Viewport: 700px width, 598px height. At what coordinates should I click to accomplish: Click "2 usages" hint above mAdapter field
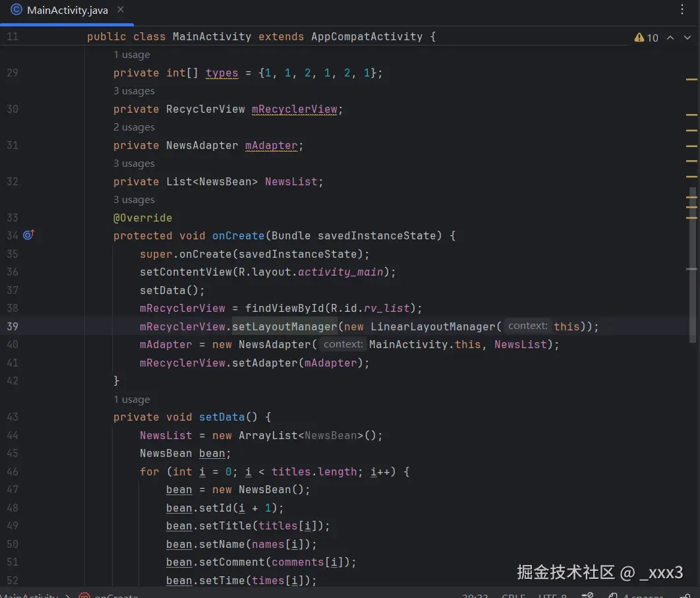point(134,127)
